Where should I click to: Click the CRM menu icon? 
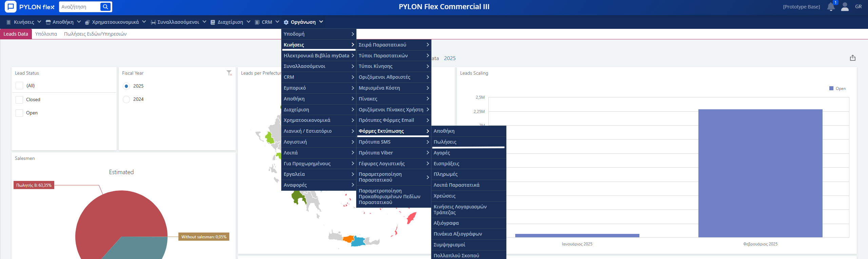257,22
